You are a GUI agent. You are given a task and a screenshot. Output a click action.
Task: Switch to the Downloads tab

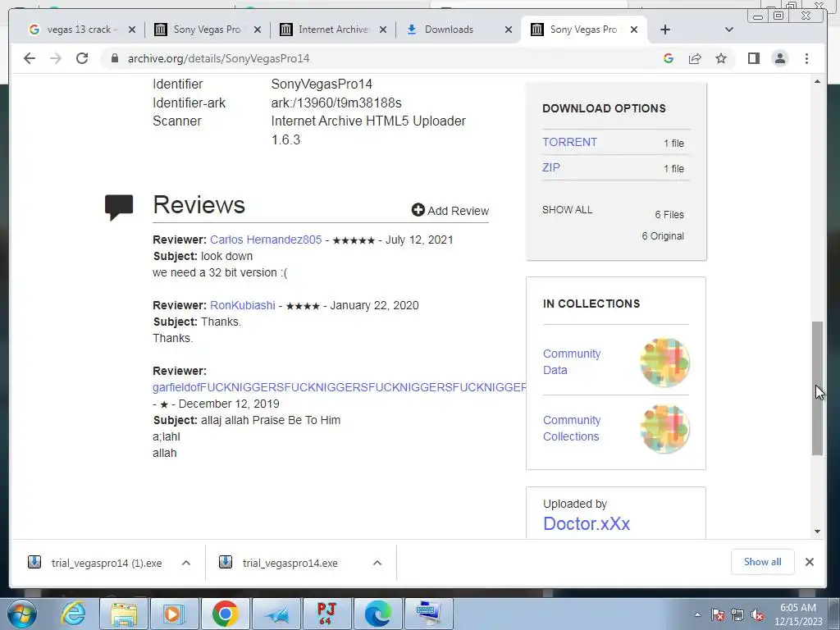(450, 30)
